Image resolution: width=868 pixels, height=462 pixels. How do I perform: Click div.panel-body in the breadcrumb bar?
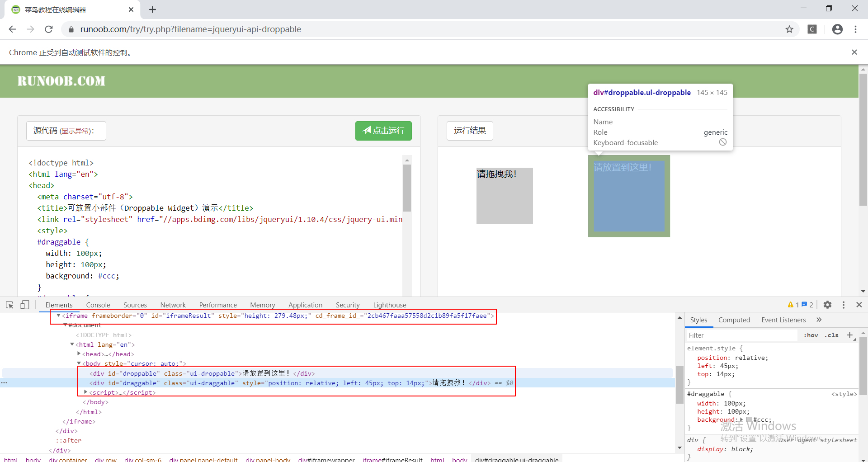(268, 459)
